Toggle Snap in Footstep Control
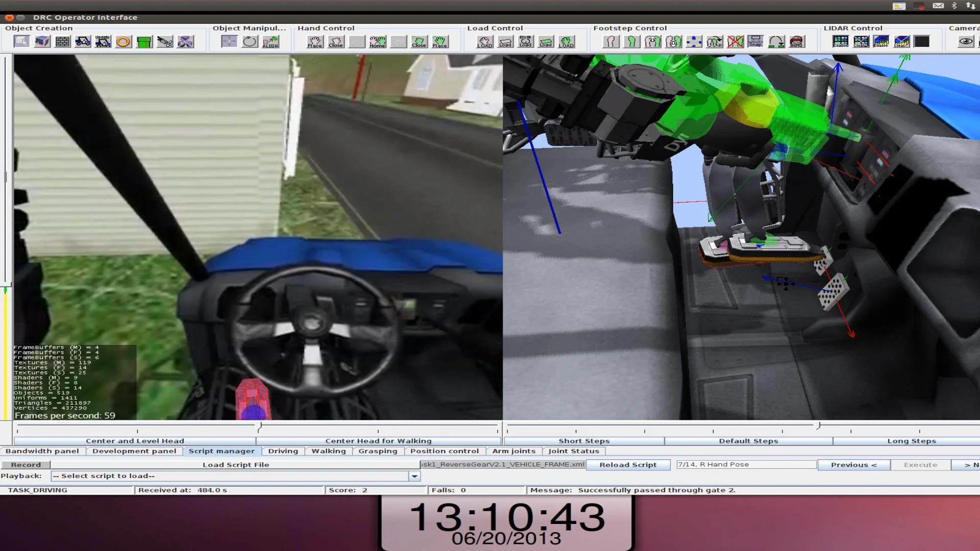Screen dimensions: 980x551 coord(756,41)
